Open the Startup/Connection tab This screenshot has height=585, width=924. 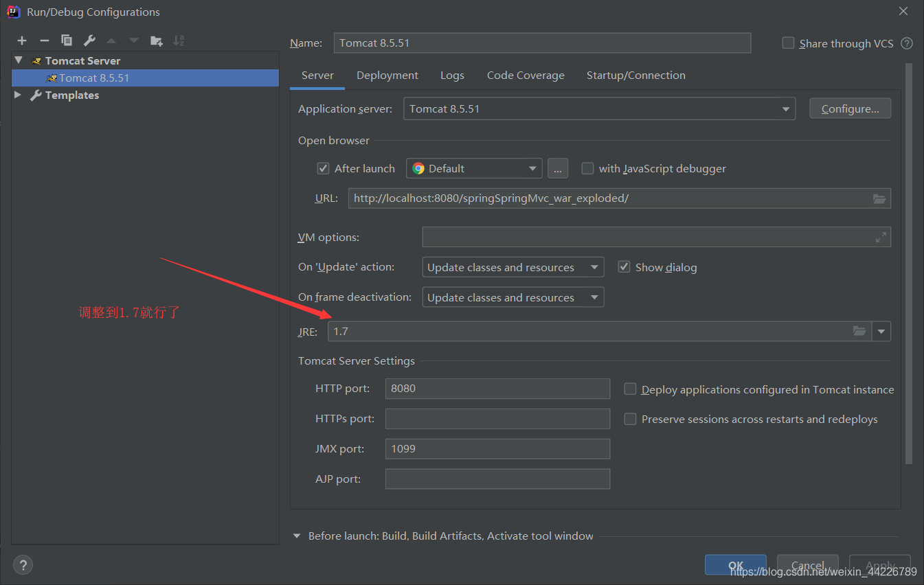(636, 76)
